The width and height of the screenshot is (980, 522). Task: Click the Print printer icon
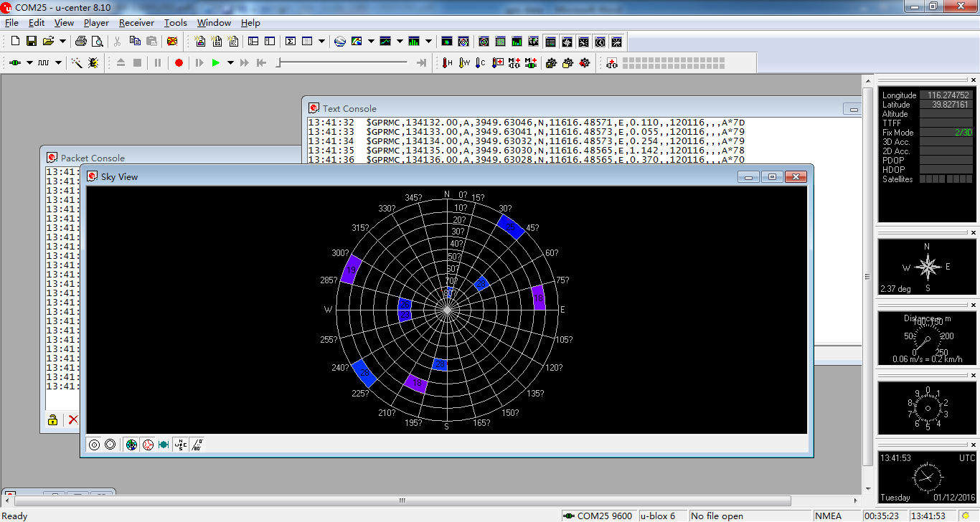81,42
